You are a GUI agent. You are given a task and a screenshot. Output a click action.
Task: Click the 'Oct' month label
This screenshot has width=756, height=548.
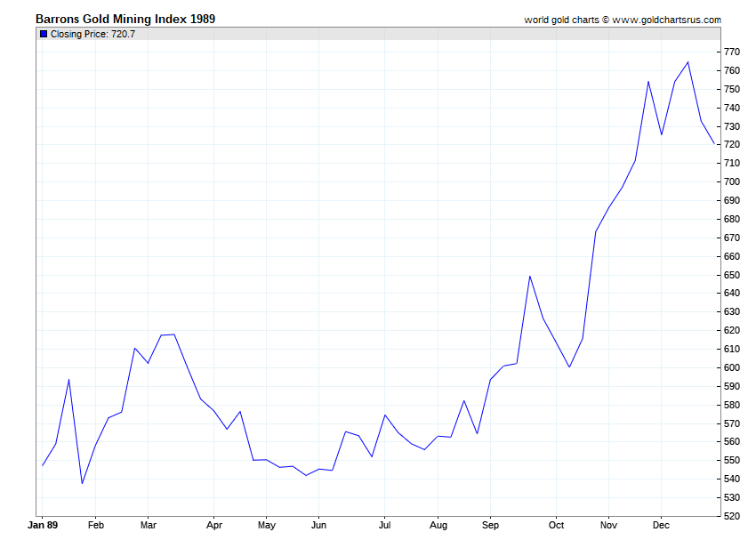[x=556, y=525]
